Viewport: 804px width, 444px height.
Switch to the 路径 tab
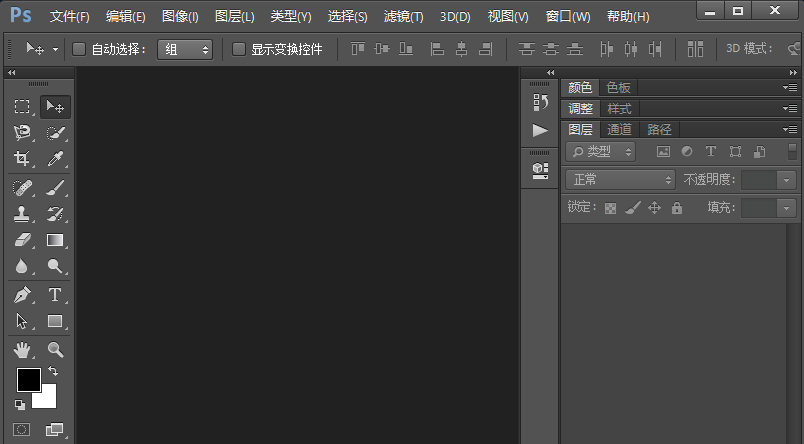[659, 129]
